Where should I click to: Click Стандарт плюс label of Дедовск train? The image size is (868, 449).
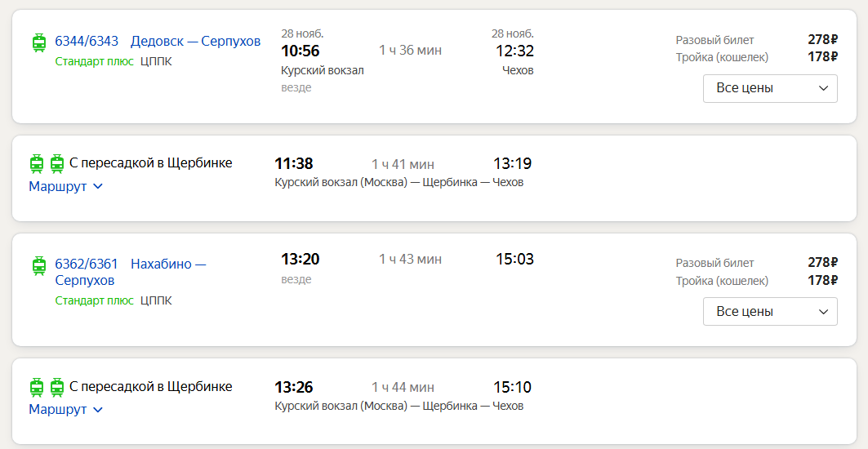(94, 61)
